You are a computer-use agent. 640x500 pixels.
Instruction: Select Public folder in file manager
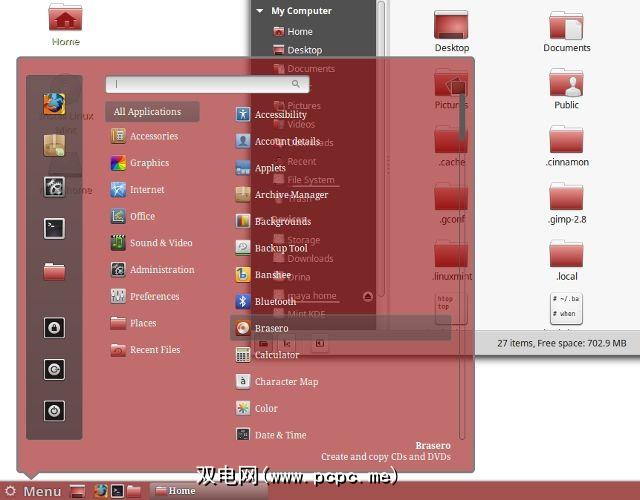click(x=566, y=89)
